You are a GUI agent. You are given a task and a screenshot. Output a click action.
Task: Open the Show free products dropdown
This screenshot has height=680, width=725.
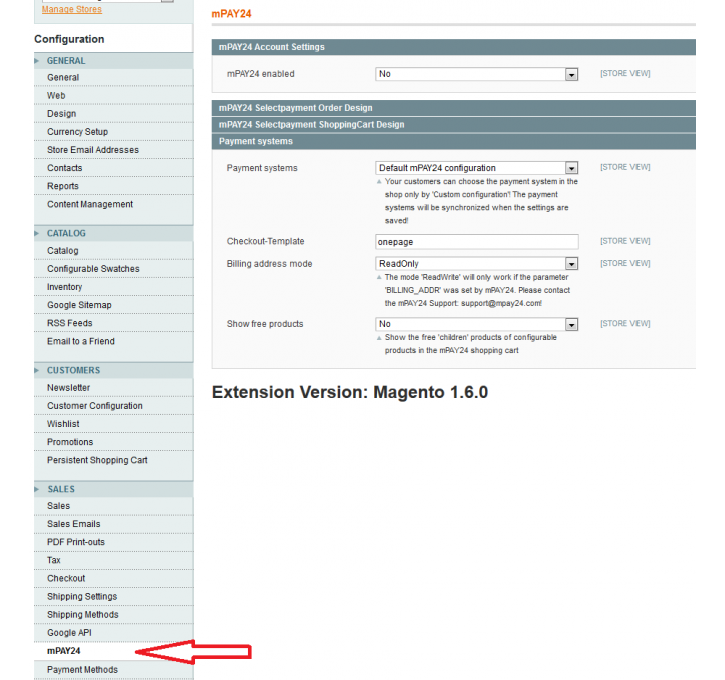click(x=477, y=324)
